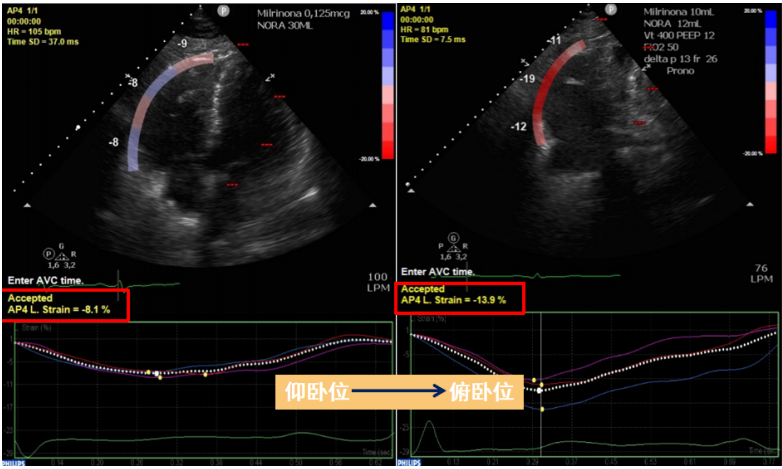Click the 'Prono' position label
This screenshot has width=782, height=469.
[x=680, y=71]
